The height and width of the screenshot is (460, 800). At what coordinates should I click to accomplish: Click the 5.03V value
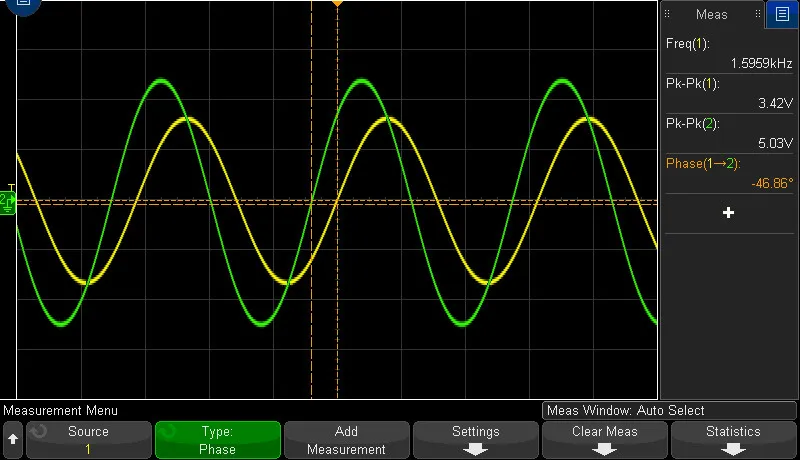pyautogui.click(x=776, y=143)
